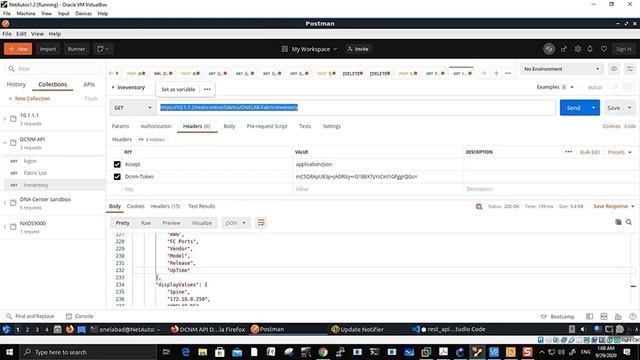Click the two-pane view icon in the status bar
The image size is (640, 360).
click(604, 316)
